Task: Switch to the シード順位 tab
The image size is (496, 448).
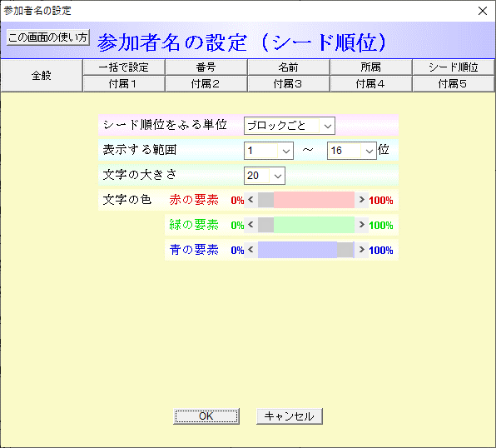Action: (454, 67)
